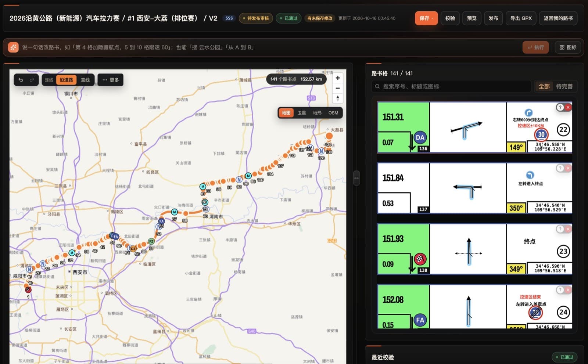Switch route mode to 直线

(85, 80)
